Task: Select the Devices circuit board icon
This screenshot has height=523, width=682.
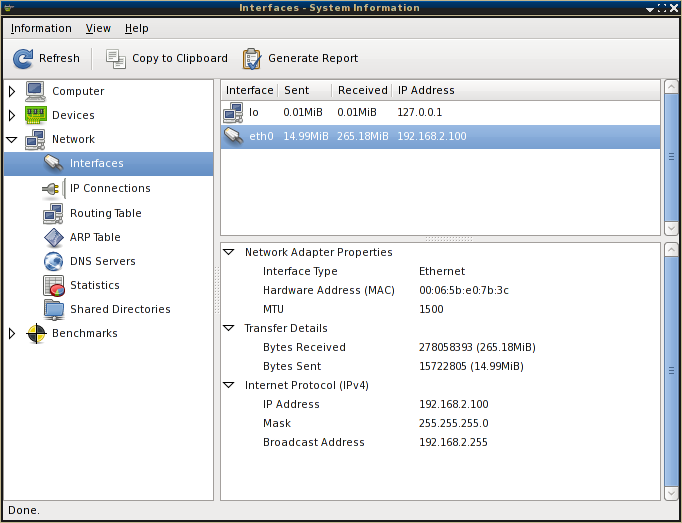Action: 35,115
